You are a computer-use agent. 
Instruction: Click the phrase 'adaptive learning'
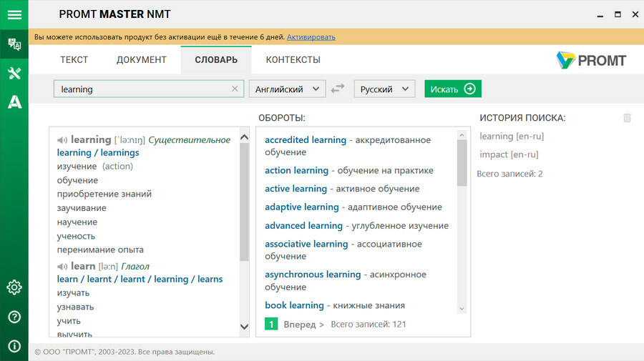[x=302, y=207]
